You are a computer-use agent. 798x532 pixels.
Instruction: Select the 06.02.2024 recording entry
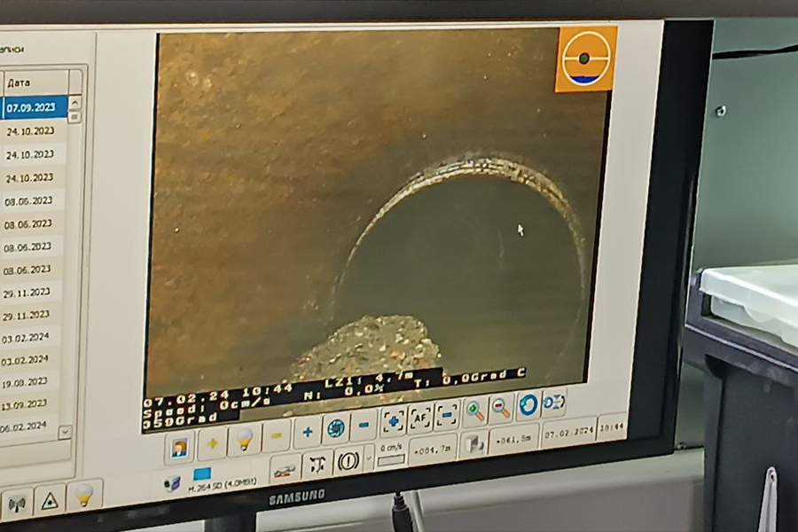coord(25,427)
